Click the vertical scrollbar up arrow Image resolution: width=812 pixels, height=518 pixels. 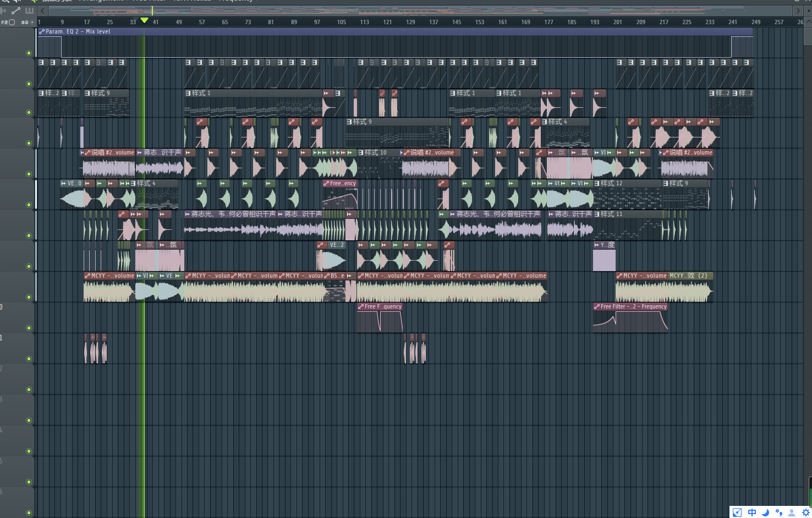[807, 22]
